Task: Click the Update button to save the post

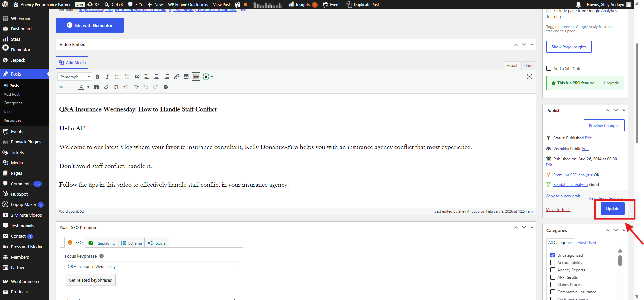Action: (613, 209)
